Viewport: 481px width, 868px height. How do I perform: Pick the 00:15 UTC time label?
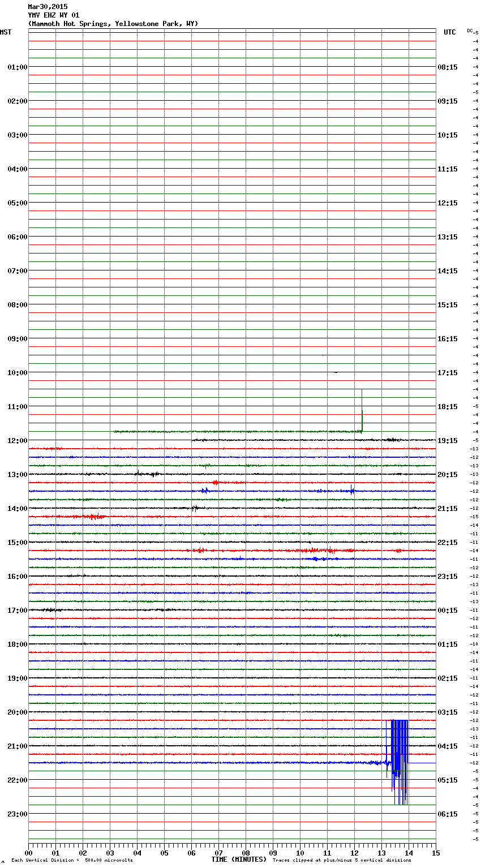coord(448,611)
